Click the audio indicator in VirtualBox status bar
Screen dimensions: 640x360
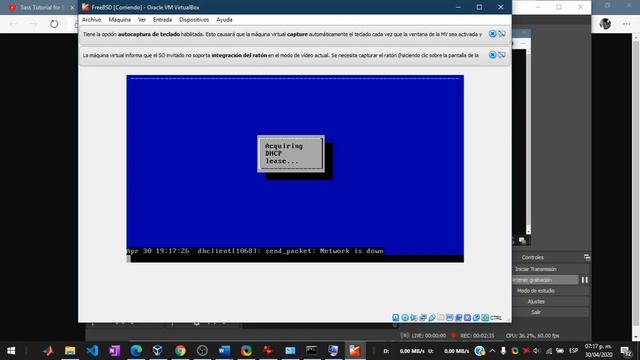[413, 318]
